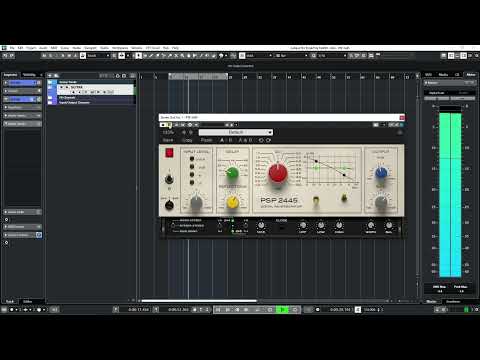Click the master level meter display
This screenshot has width=480, height=360.
pyautogui.click(x=450, y=192)
